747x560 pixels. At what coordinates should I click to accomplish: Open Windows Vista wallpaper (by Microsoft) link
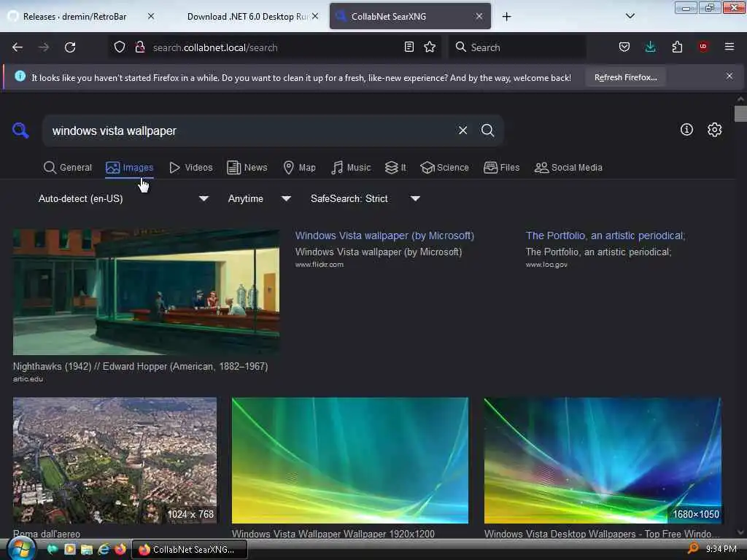[384, 236]
